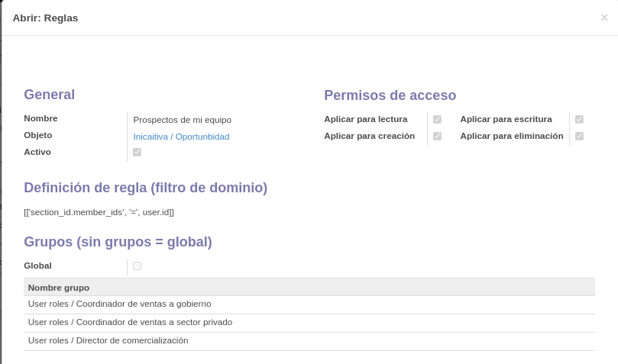Click the Permisos de acceso heading

point(390,95)
